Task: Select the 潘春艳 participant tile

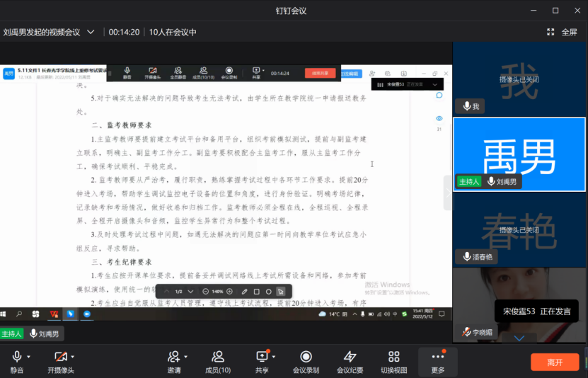Action: click(519, 229)
